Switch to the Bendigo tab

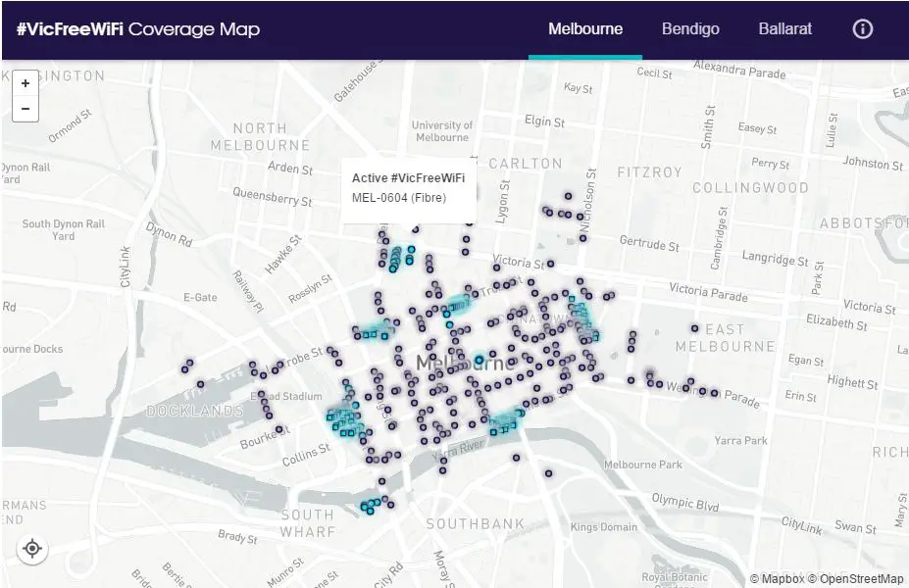pyautogui.click(x=690, y=29)
